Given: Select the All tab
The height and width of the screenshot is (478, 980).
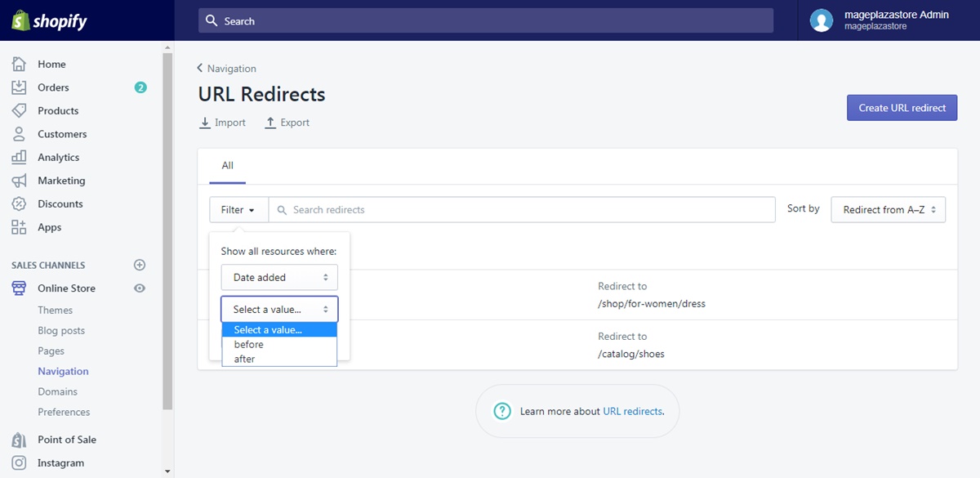Looking at the screenshot, I should 227,166.
